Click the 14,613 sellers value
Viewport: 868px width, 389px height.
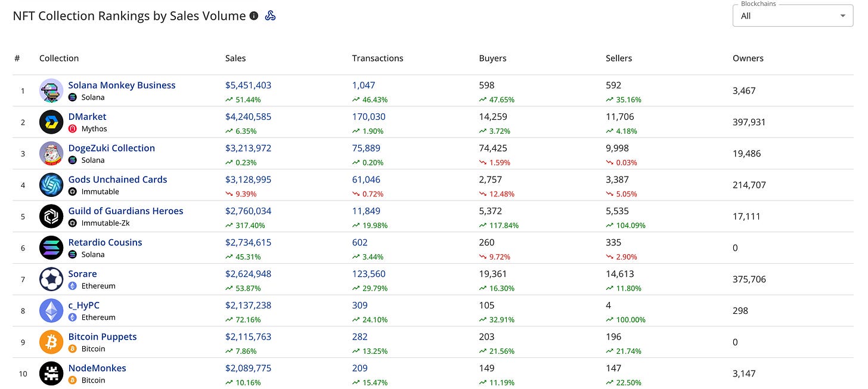tap(620, 274)
